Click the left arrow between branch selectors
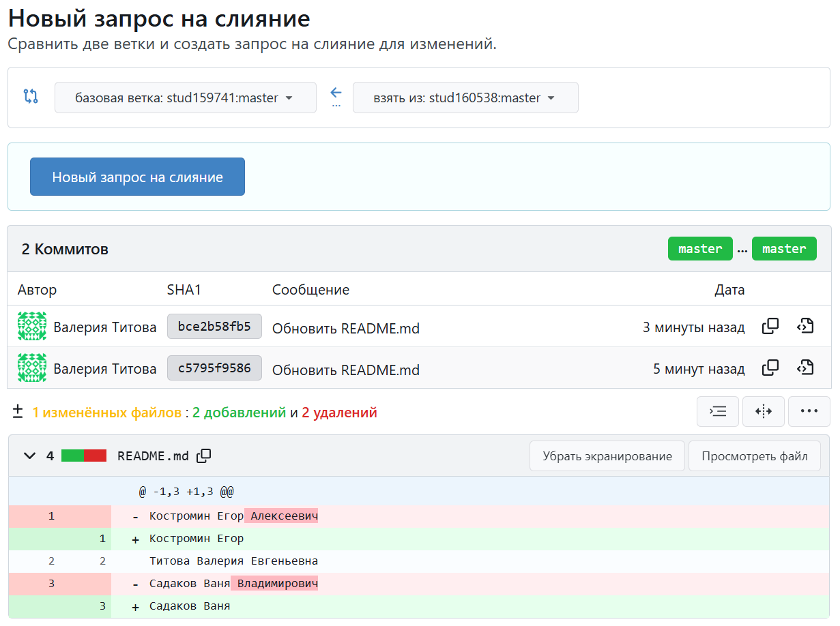Viewport: 840px width, 626px height. pos(335,93)
